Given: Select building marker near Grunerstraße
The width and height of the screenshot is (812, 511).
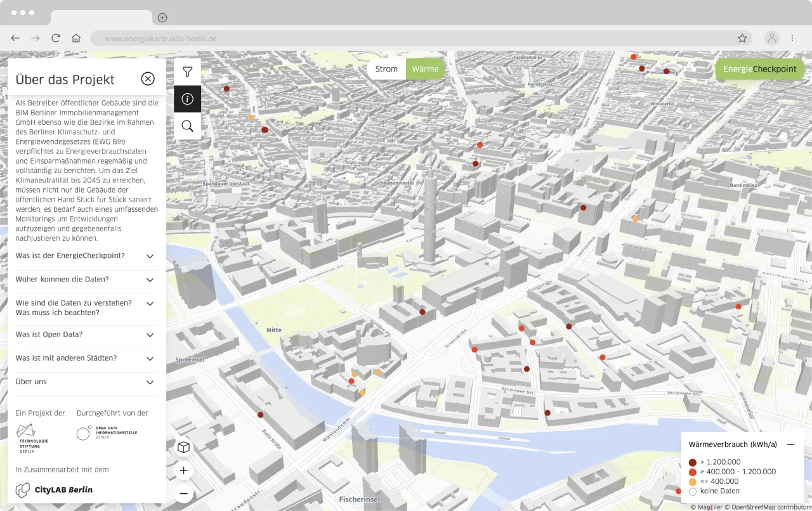Looking at the screenshot, I should [x=474, y=349].
